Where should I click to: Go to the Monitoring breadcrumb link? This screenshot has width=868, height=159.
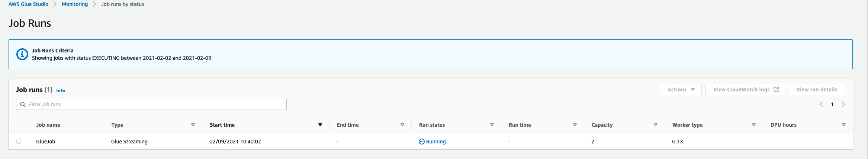[75, 4]
